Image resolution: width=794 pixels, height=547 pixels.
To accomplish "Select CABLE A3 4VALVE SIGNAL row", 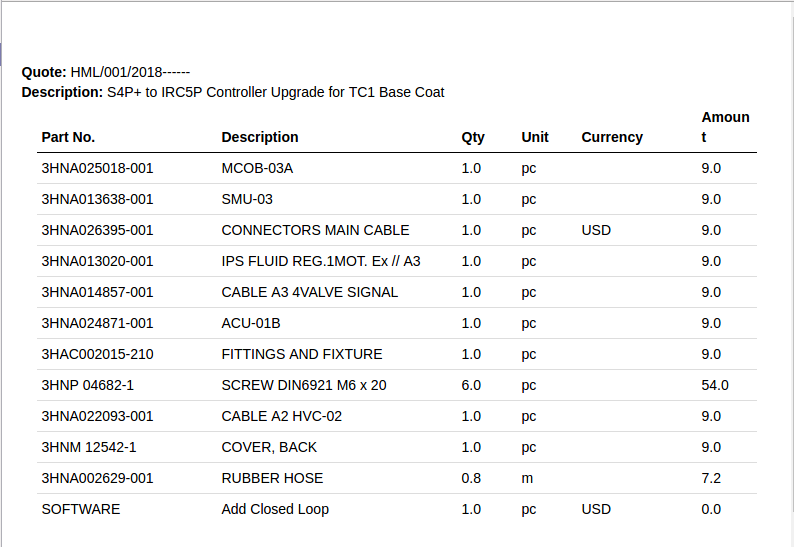I will tap(397, 292).
